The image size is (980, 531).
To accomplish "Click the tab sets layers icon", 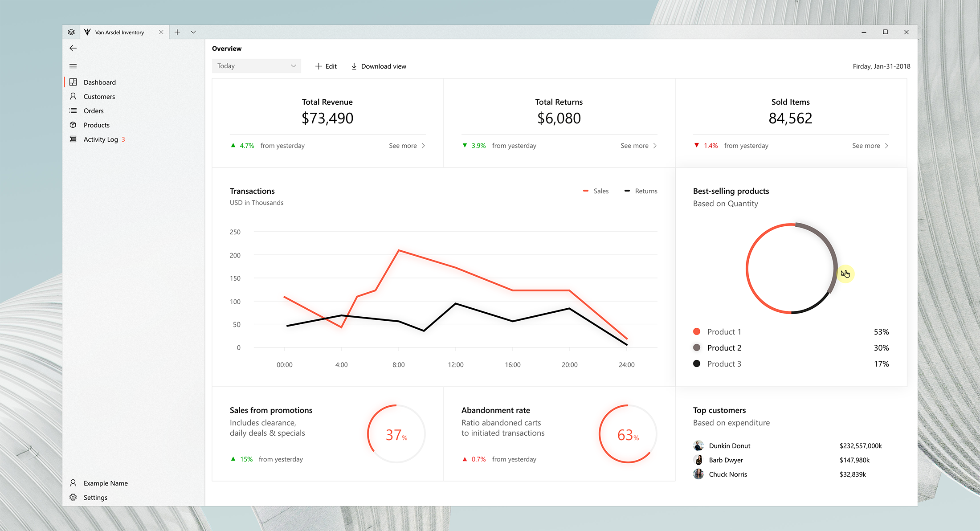I will (x=71, y=32).
